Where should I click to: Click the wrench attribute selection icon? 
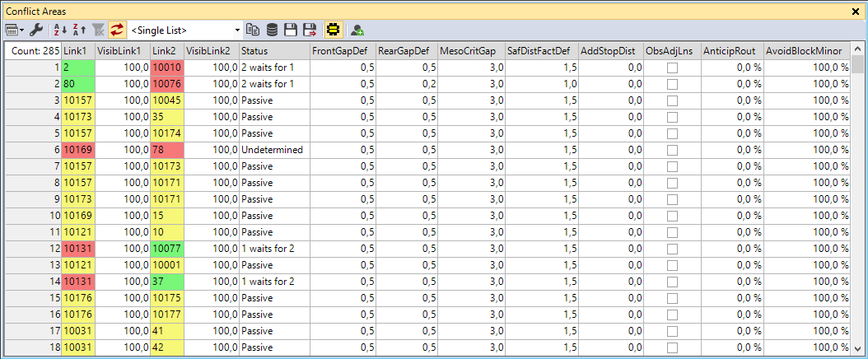36,30
